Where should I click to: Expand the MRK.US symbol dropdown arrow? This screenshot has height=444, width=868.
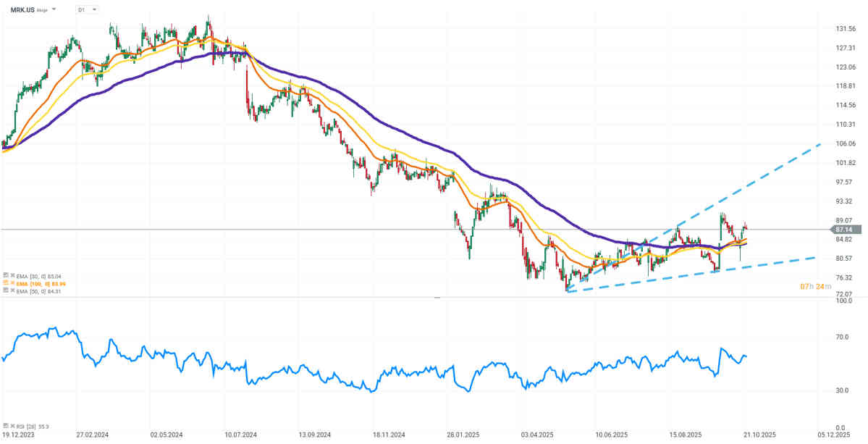(x=54, y=9)
